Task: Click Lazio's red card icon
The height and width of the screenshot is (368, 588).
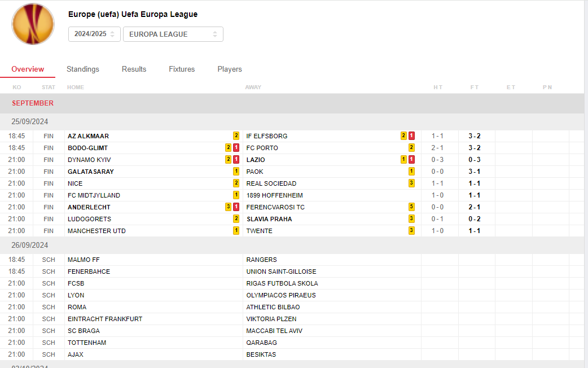Action: (412, 160)
